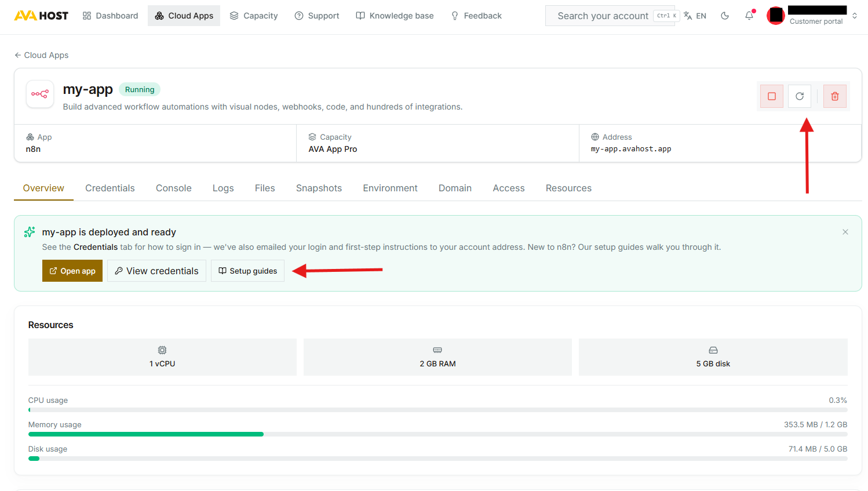This screenshot has height=491, width=868.
Task: Click the Disk usage progress bar
Action: (437, 459)
